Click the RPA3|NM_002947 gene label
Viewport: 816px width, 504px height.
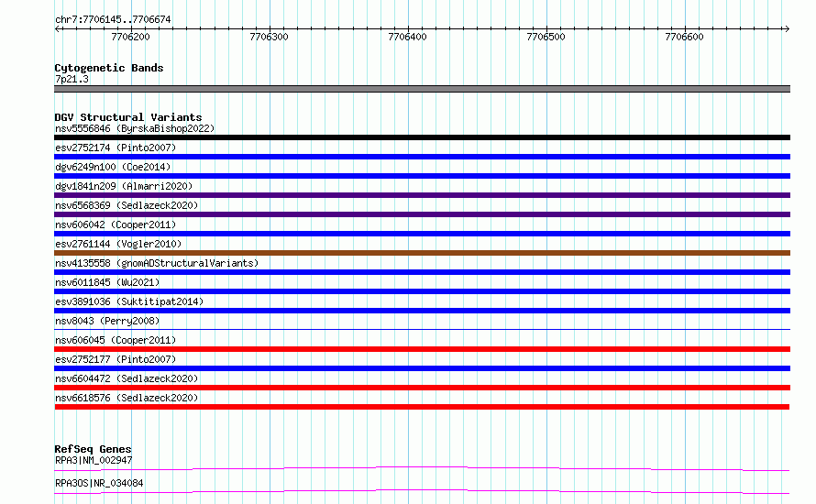coord(94,460)
